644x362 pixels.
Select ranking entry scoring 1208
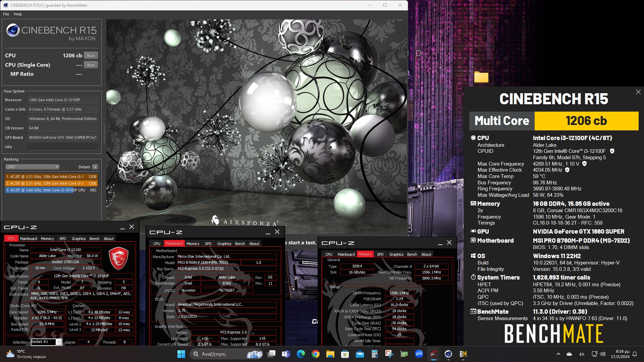(51, 177)
